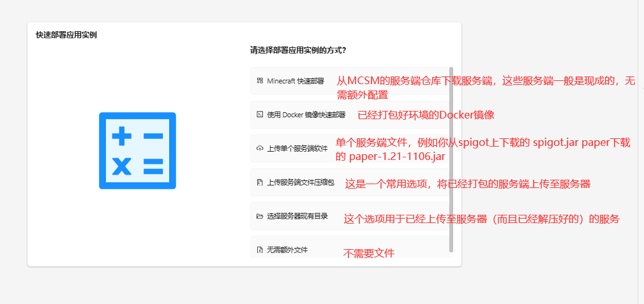Click the red 不需要文件 annotation
Image resolution: width=644 pixels, height=304 pixels.
pos(369,253)
